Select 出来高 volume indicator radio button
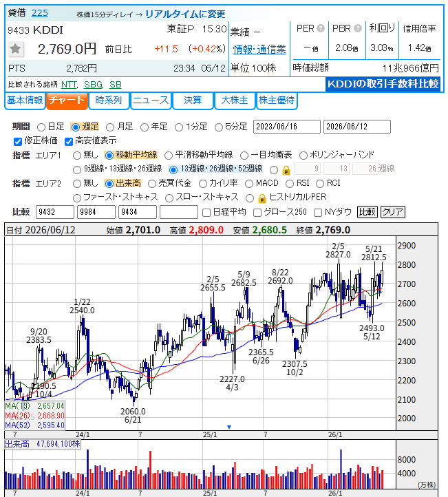 (109, 184)
